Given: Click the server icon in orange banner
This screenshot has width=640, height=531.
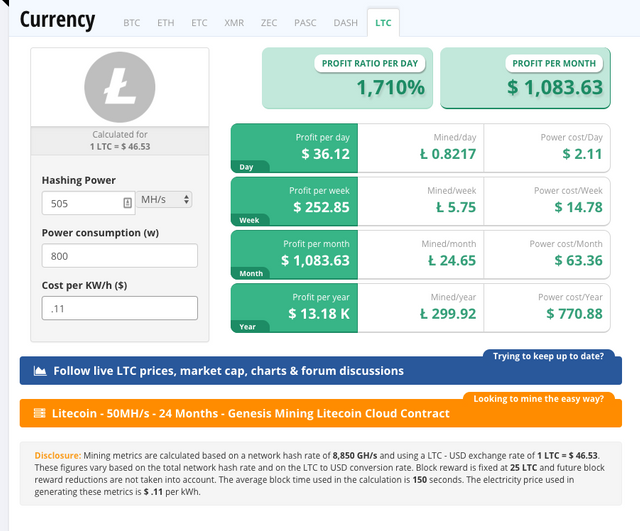Looking at the screenshot, I should [x=40, y=413].
